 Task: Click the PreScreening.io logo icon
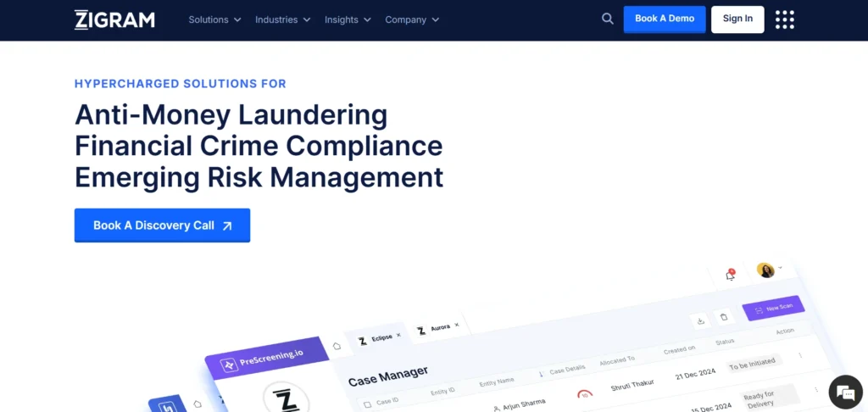coord(228,365)
